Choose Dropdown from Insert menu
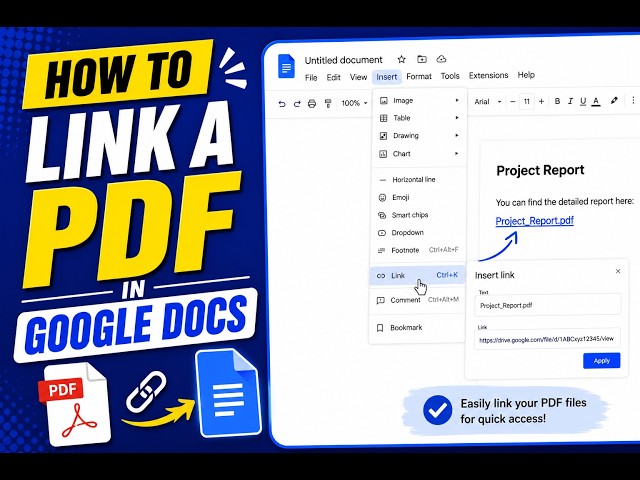 [x=418, y=233]
